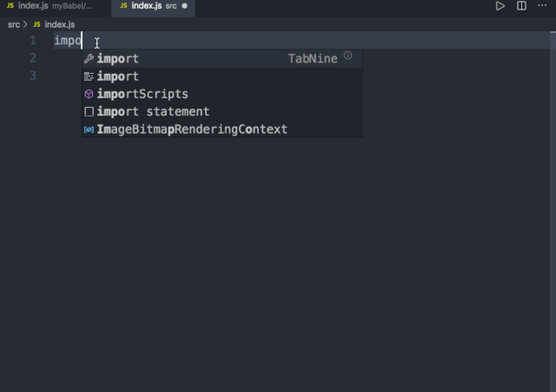
Task: Click the variable icon beside ImageBitmapRenderingContext
Action: pos(89,130)
